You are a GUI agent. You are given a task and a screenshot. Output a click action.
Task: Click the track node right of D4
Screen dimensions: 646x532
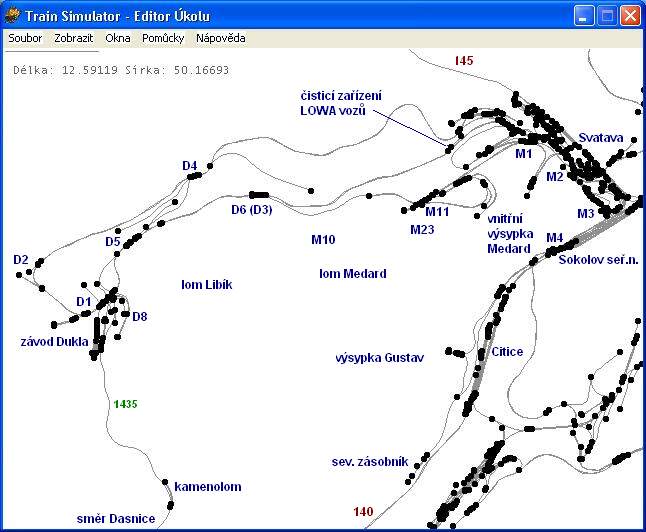click(x=210, y=166)
